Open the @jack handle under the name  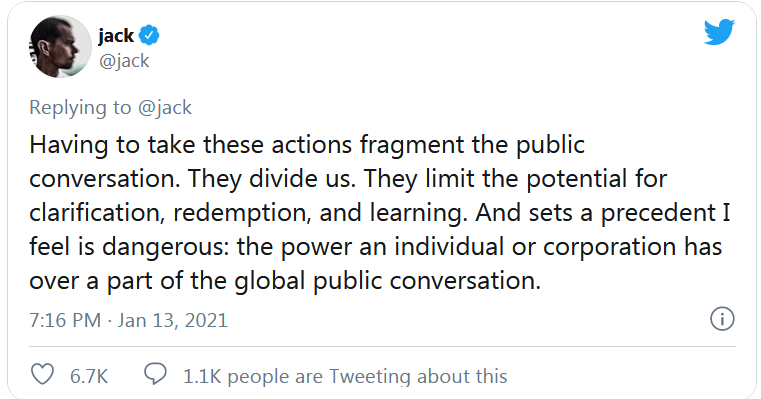(x=124, y=61)
